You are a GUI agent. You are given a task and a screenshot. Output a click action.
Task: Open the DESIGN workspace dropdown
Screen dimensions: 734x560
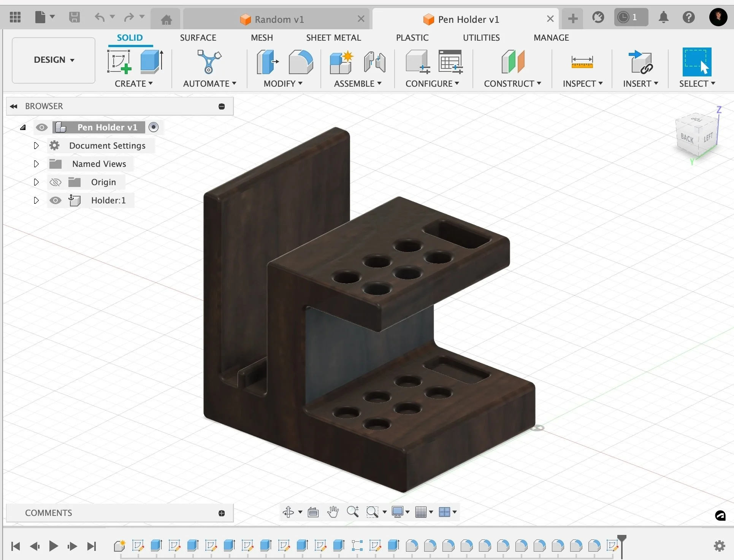click(x=54, y=60)
